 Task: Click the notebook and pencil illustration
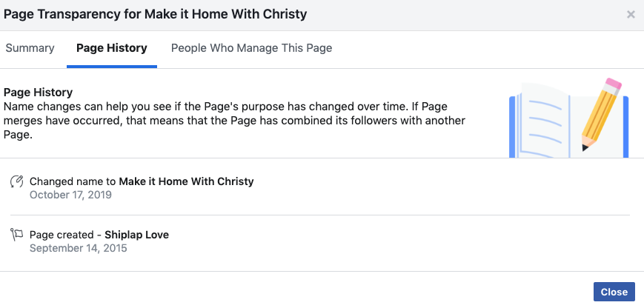pyautogui.click(x=569, y=118)
